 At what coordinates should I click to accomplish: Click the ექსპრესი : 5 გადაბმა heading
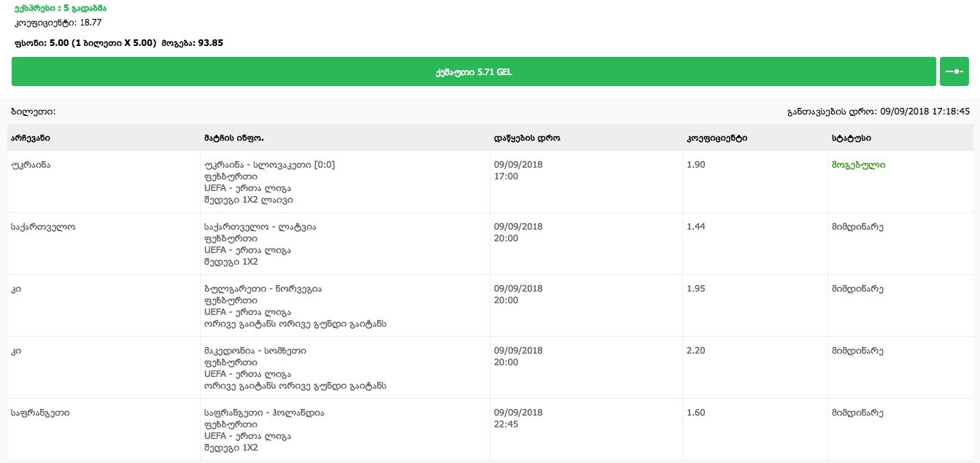60,9
